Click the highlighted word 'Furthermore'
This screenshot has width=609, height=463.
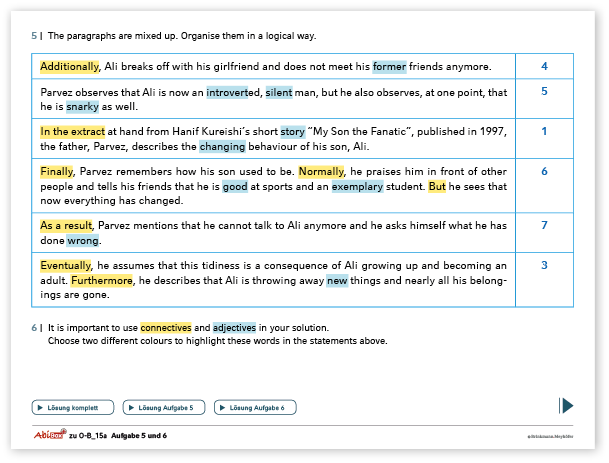[x=103, y=281]
